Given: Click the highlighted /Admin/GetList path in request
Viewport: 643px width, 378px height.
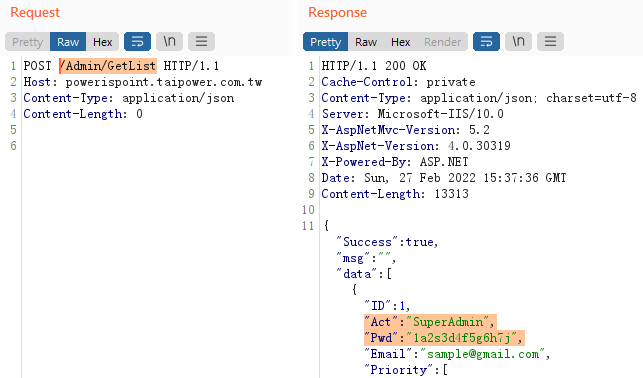Looking at the screenshot, I should [108, 66].
